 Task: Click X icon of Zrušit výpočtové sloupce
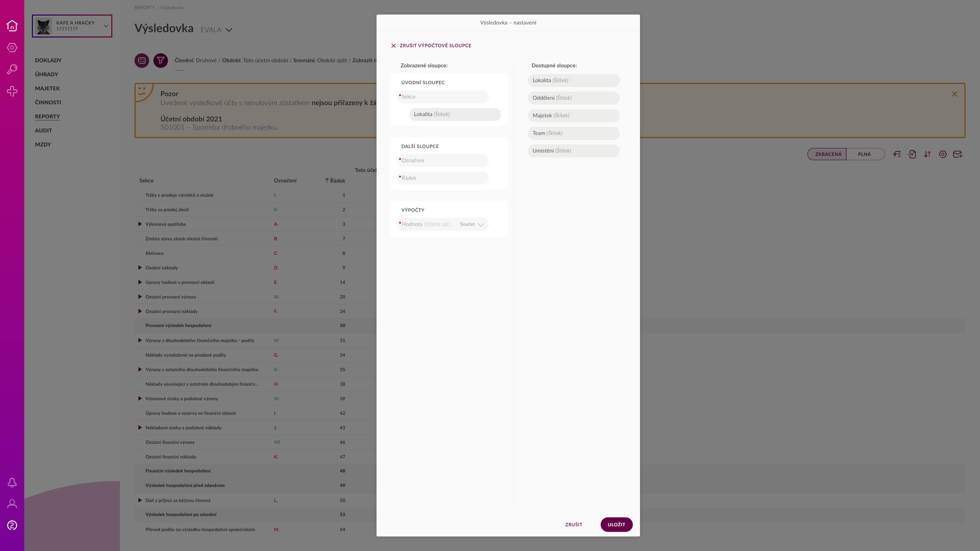tap(393, 46)
